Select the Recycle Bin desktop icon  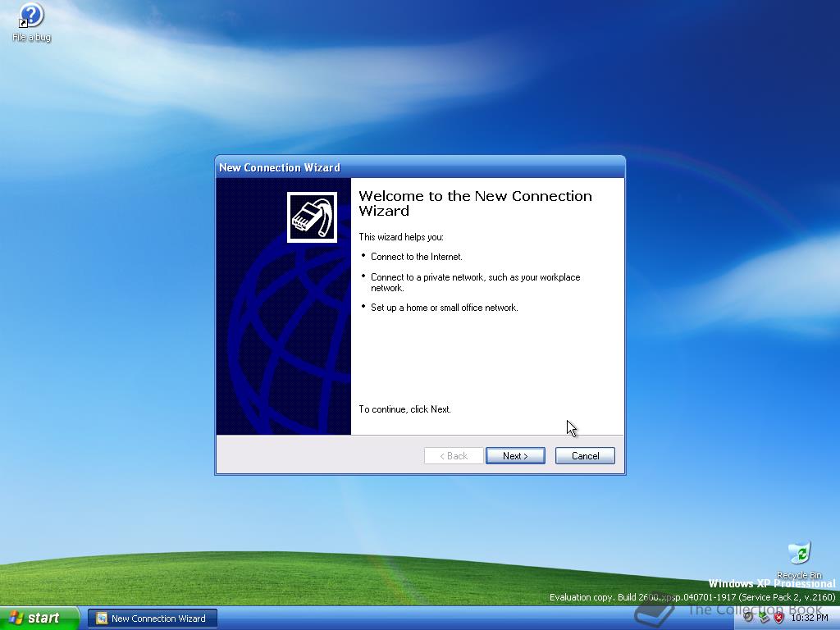799,559
